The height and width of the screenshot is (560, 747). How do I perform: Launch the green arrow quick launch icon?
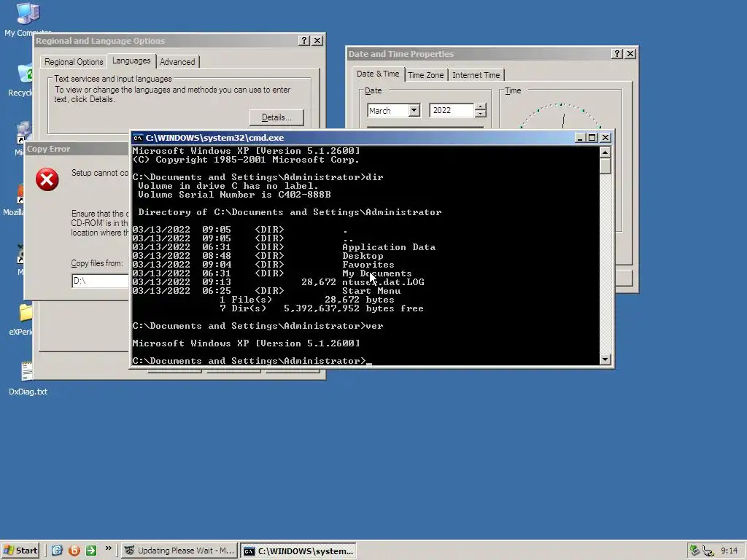91,551
